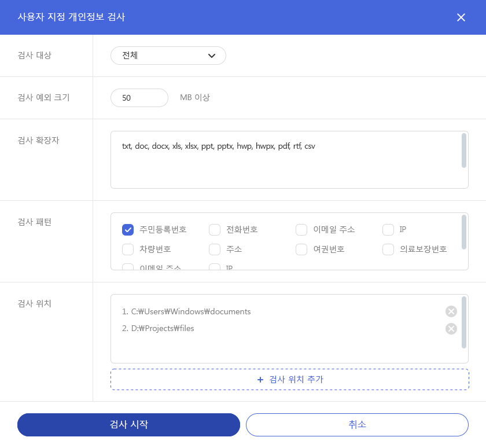Close the custom personal info scan dialog
The image size is (486, 448).
pos(461,17)
